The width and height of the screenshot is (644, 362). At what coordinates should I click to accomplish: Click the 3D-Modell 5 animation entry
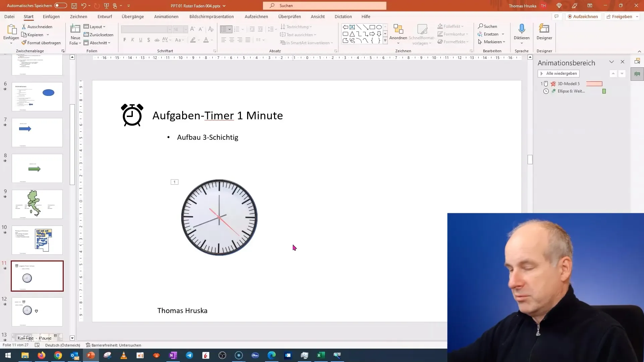(571, 83)
